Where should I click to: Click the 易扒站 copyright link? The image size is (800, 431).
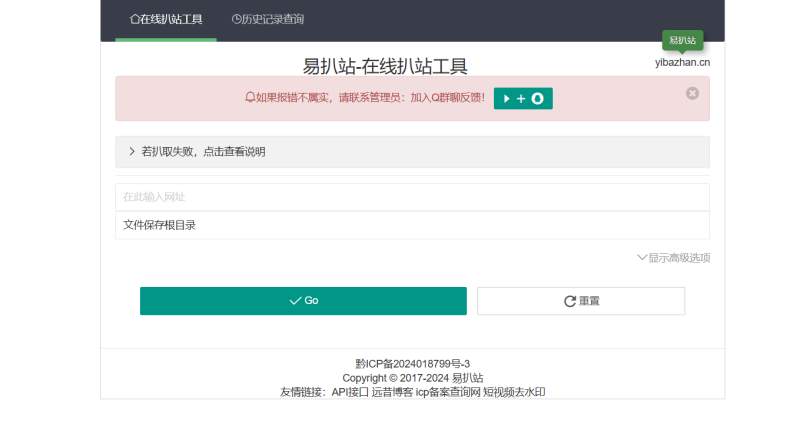467,378
